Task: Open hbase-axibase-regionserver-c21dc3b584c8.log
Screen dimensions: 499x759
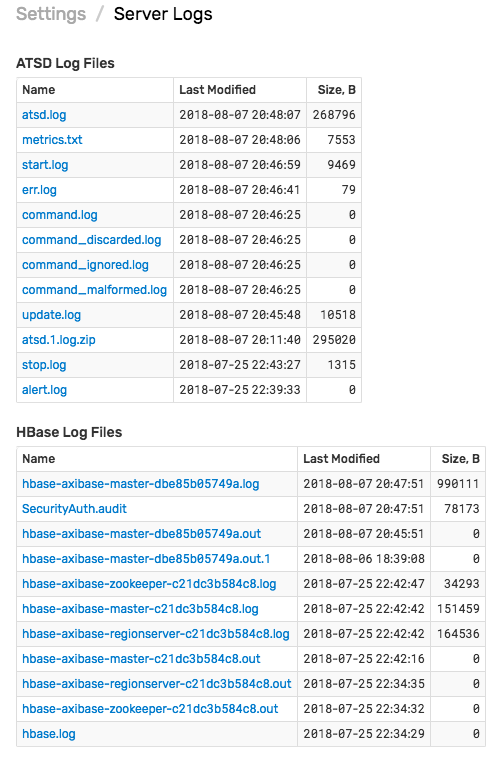Action: [156, 634]
